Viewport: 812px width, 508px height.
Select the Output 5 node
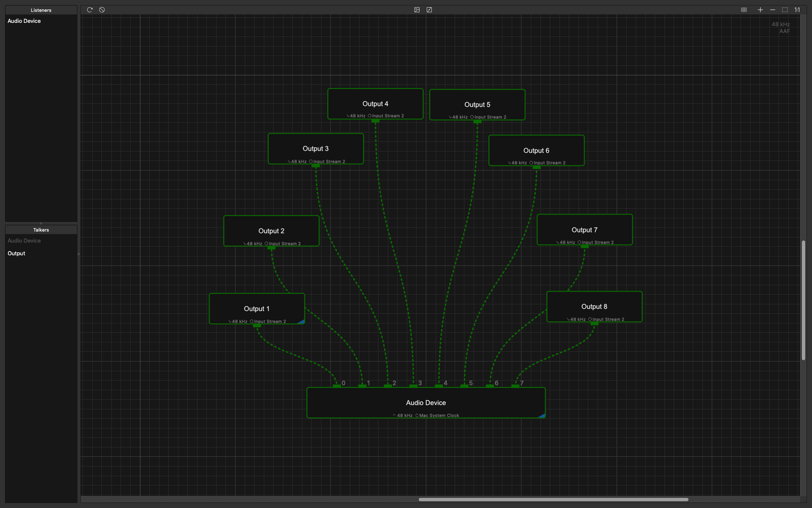[477, 105]
